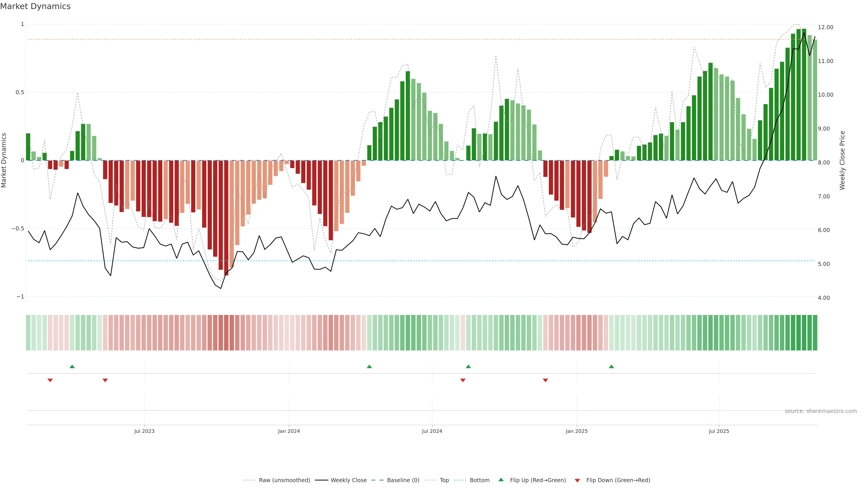Click the Flip Up marker just before Jul 2024

tap(369, 366)
